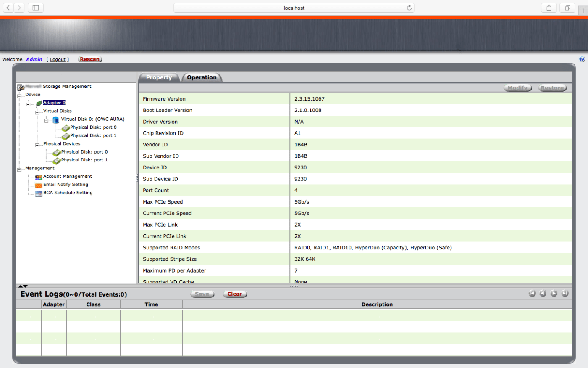
Task: Click the Account Management users icon
Action: pyautogui.click(x=39, y=177)
